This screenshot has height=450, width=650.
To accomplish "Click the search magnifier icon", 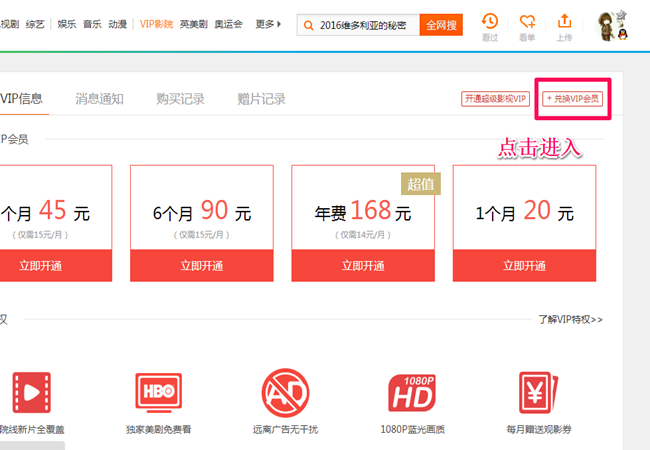I will (308, 25).
